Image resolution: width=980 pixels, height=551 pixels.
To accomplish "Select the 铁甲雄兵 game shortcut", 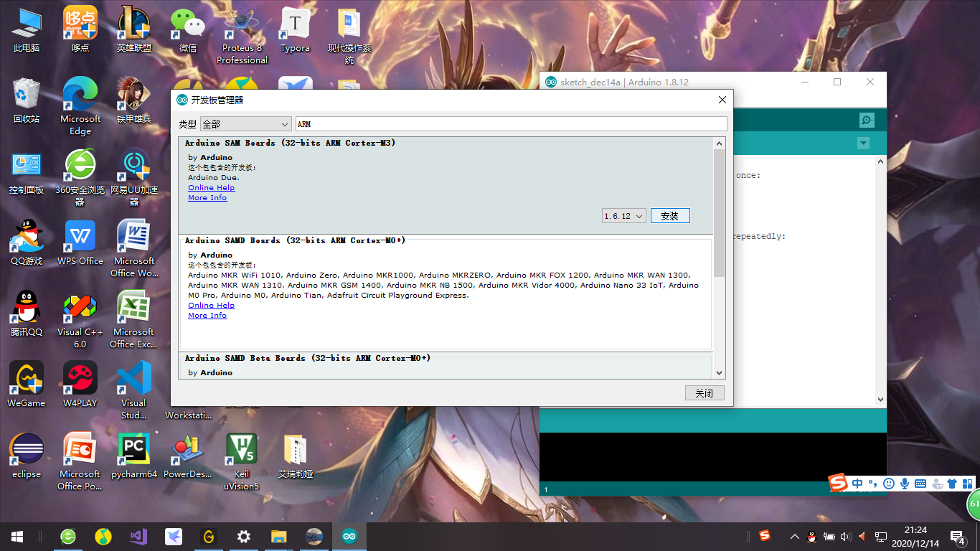I will [134, 101].
